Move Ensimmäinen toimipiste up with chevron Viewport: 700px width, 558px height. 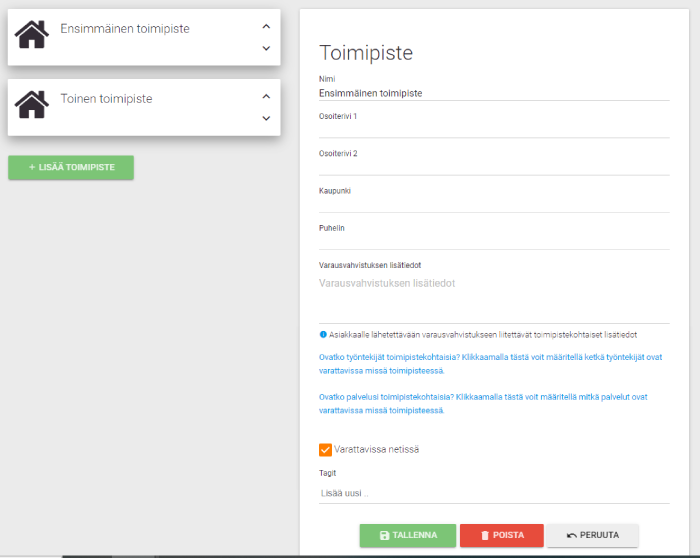point(266,26)
